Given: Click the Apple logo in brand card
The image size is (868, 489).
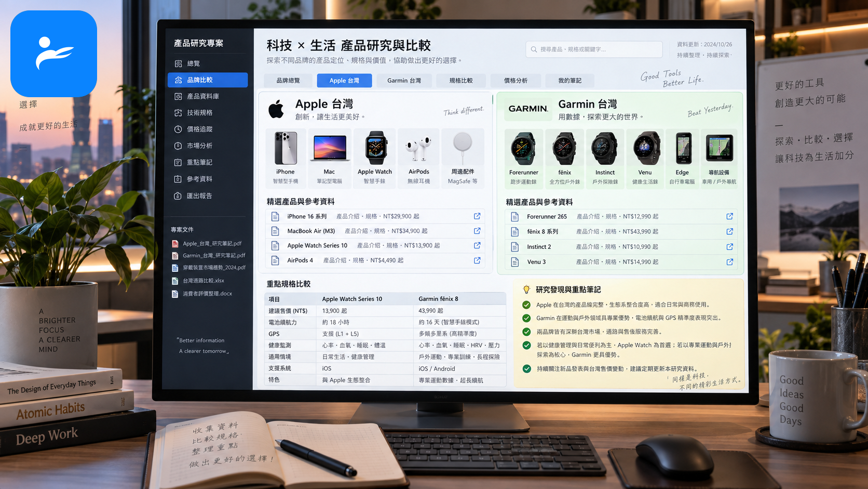Looking at the screenshot, I should (276, 109).
